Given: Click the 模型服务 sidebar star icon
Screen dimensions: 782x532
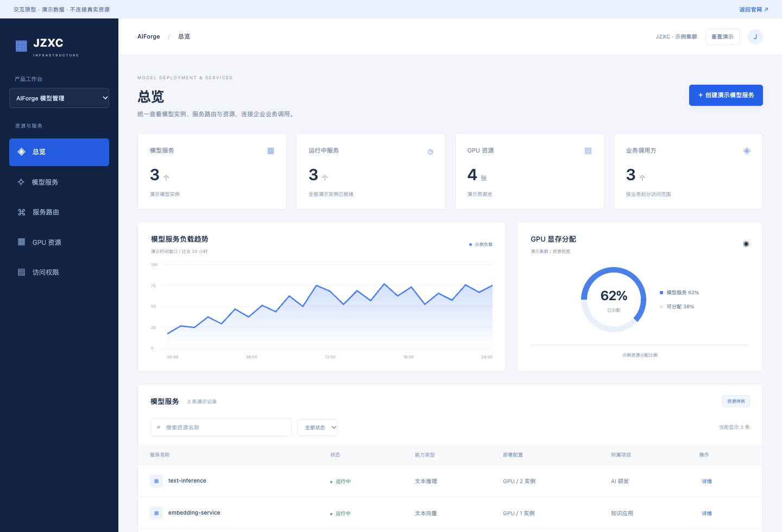Looking at the screenshot, I should pyautogui.click(x=21, y=182).
